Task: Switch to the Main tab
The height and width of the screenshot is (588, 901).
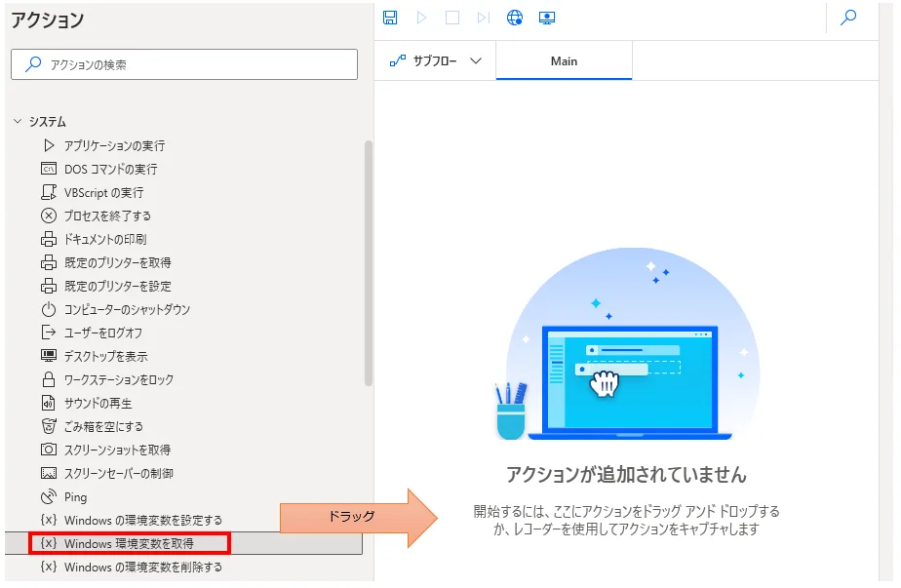Action: click(x=564, y=60)
